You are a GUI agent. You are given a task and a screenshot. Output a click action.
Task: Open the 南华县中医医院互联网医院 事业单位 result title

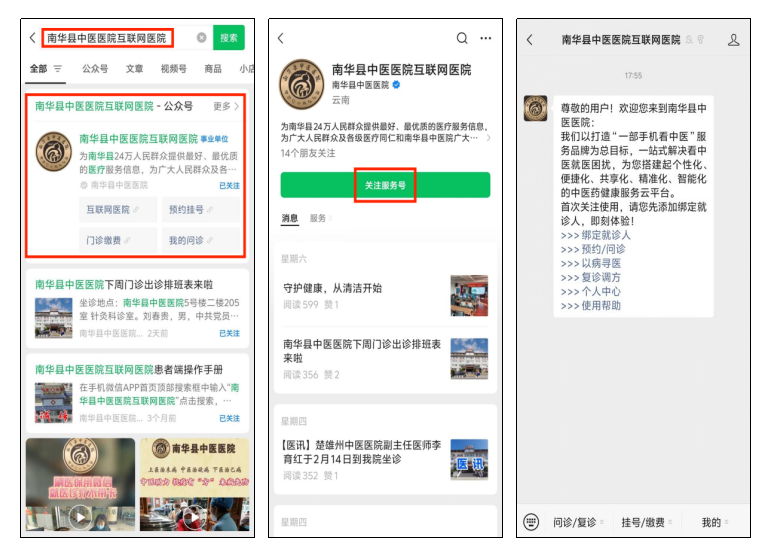(x=154, y=139)
